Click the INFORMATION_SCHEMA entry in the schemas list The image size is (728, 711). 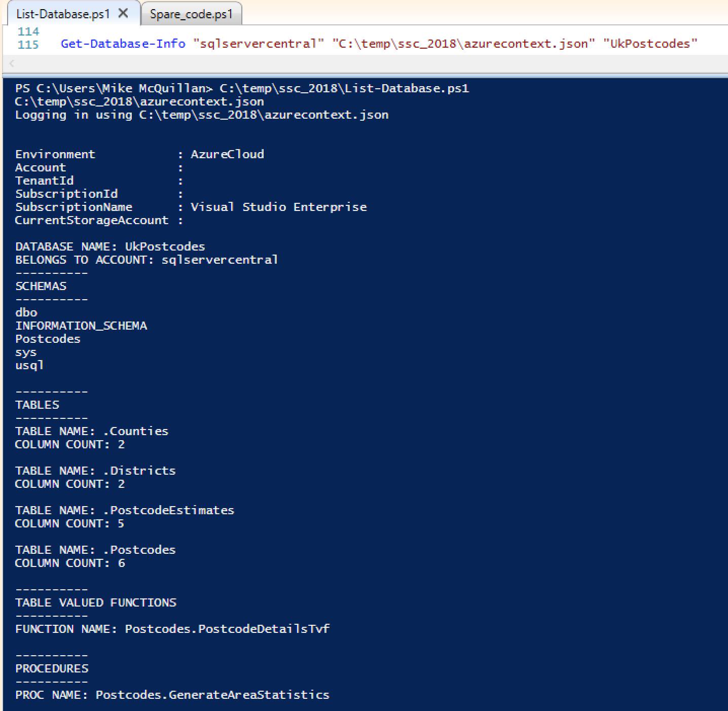click(x=81, y=326)
